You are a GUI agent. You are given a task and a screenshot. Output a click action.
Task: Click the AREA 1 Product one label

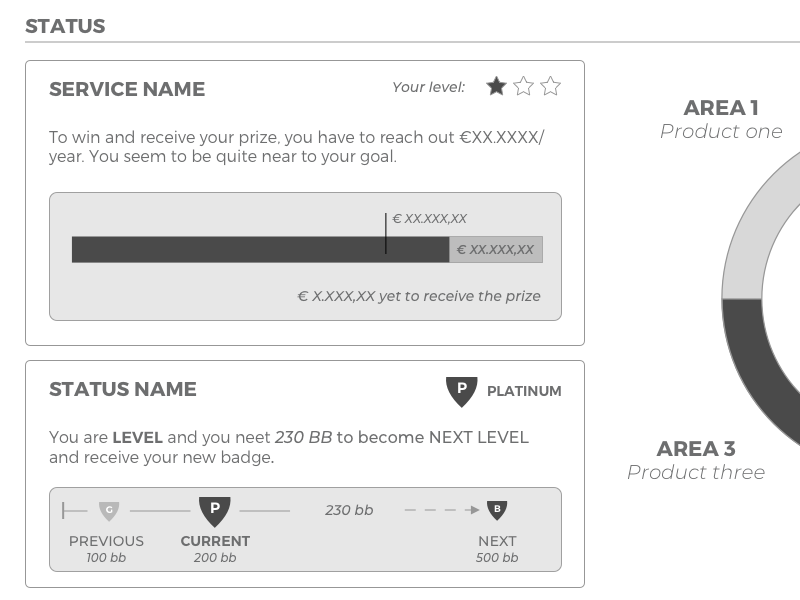(x=721, y=119)
